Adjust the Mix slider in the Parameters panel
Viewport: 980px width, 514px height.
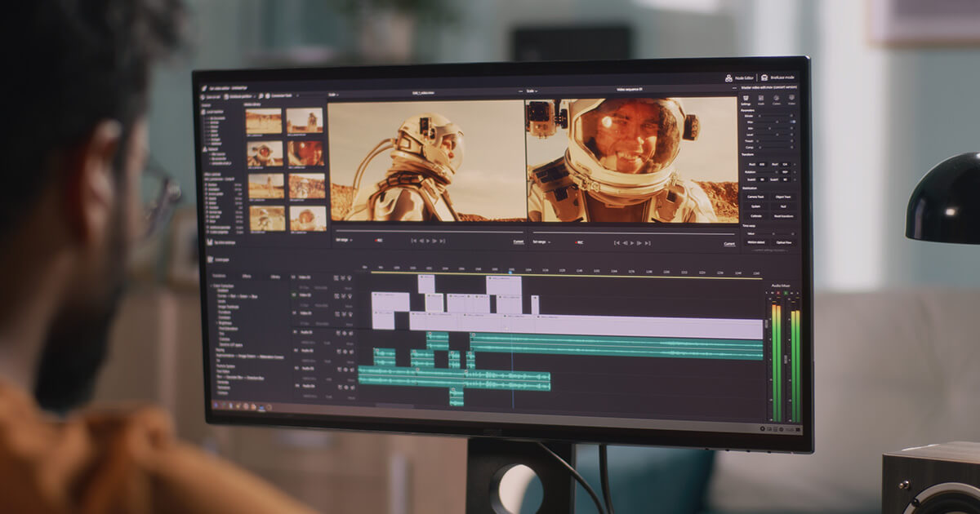coord(777,122)
